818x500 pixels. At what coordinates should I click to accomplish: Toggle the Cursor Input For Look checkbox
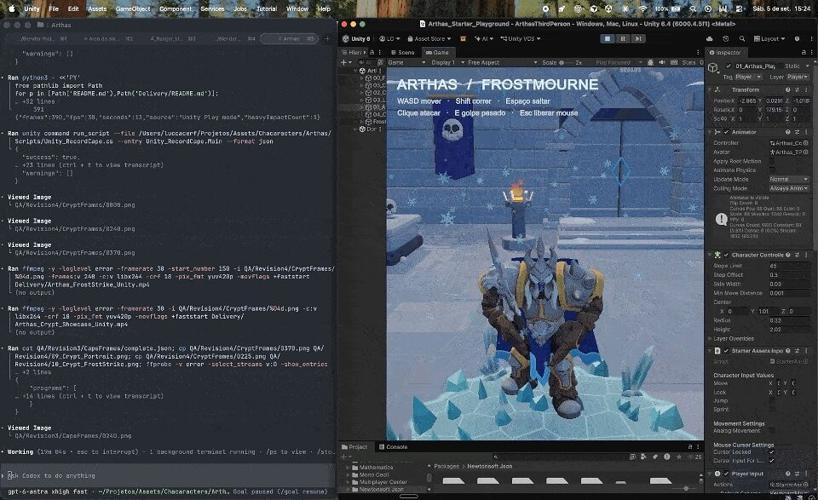tap(772, 460)
